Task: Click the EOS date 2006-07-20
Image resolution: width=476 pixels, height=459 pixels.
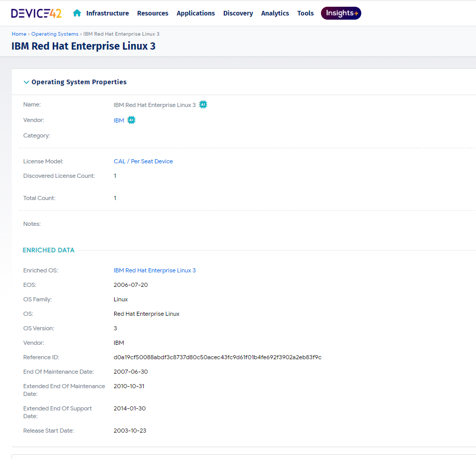Action: coord(131,285)
